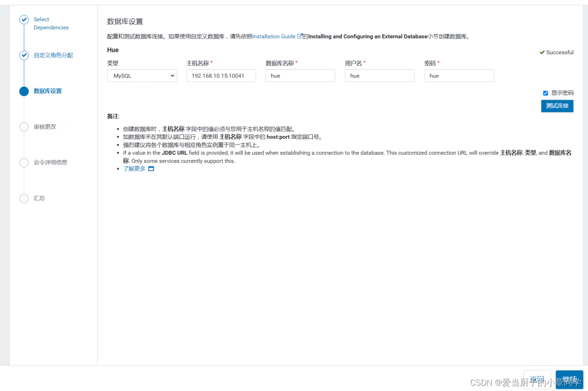588x391 pixels.
Task: Select the 审核更改 step label
Action: click(x=45, y=127)
